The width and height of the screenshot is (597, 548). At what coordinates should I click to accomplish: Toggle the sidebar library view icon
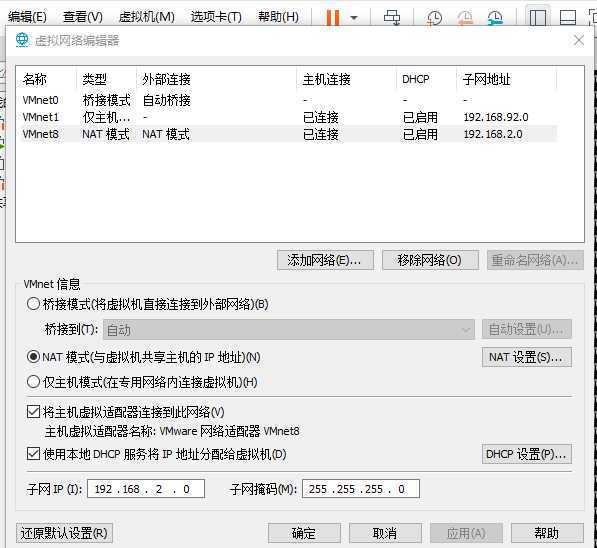click(x=538, y=18)
